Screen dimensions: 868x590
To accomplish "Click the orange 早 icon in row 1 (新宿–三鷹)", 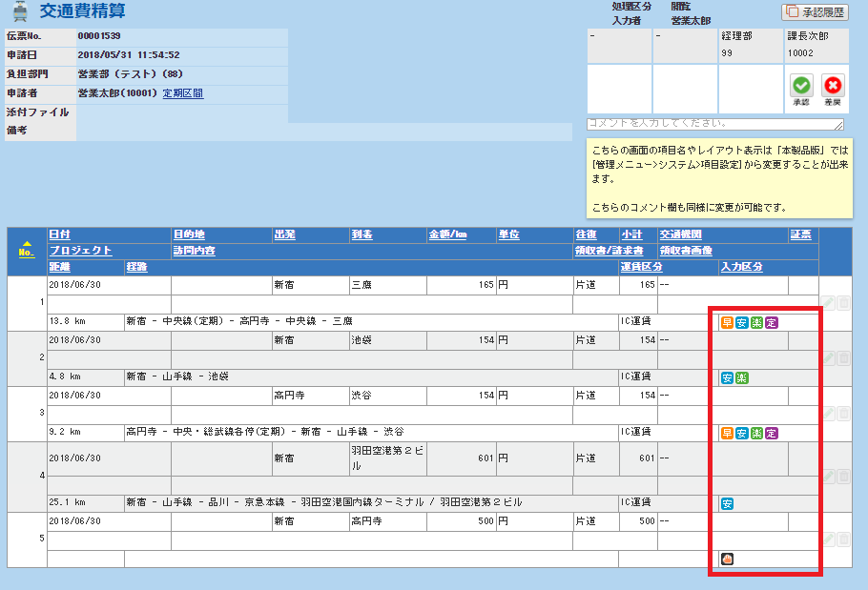I will (727, 322).
